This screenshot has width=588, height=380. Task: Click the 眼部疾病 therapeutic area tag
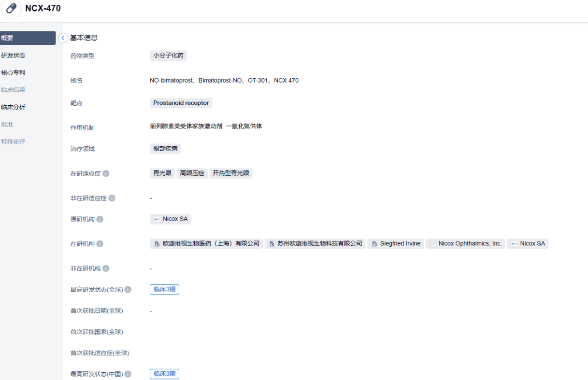pos(165,149)
